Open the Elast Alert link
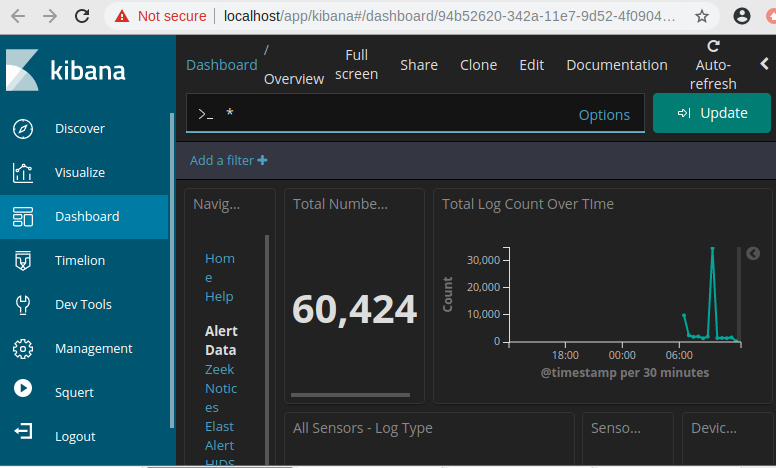Viewport: 776px width, 468px height. click(220, 436)
